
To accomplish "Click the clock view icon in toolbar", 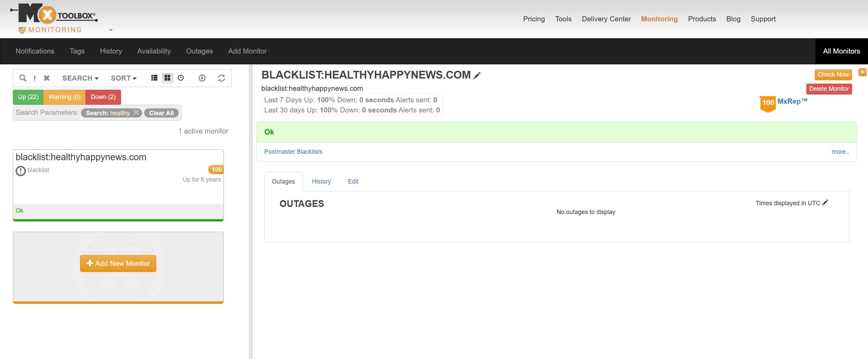I will pos(181,78).
